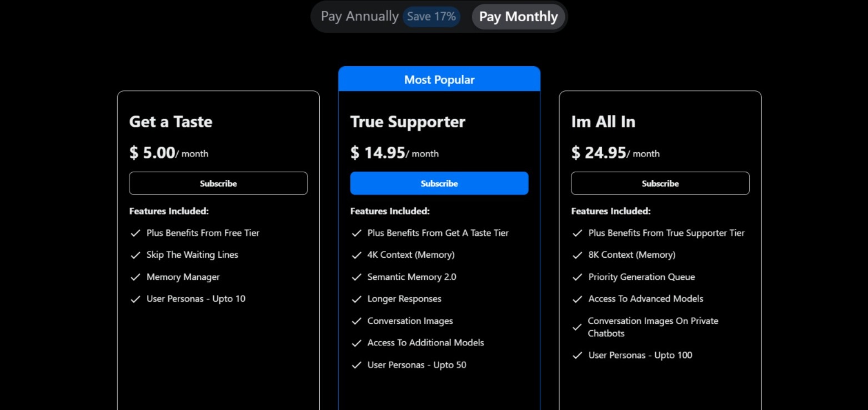This screenshot has width=868, height=410.
Task: Click checkmark next to Priority Generation Queue
Action: 577,277
